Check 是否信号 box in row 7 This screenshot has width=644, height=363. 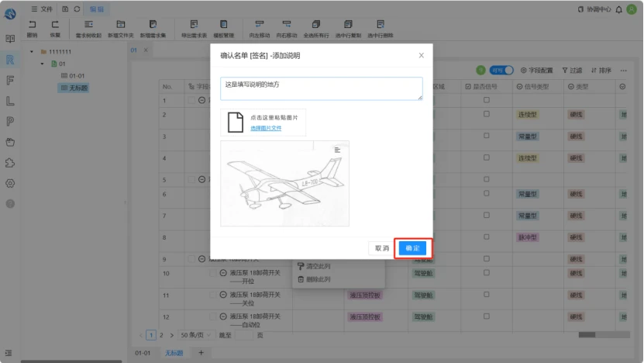(486, 215)
